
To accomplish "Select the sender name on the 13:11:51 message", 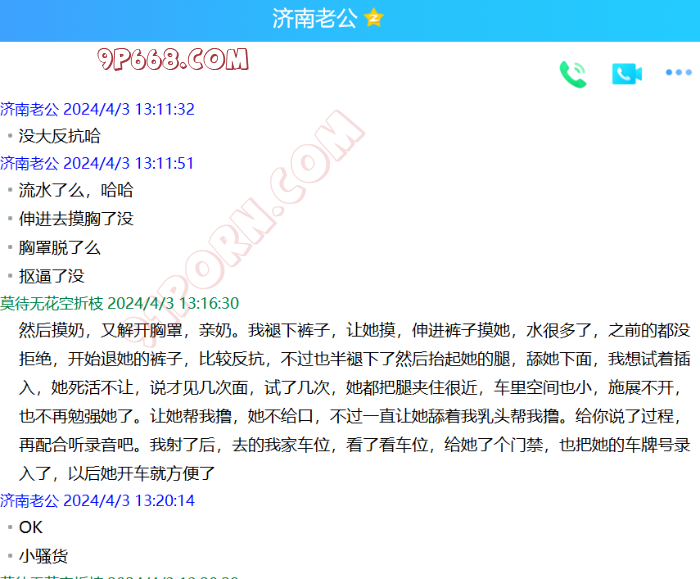I will (x=30, y=163).
